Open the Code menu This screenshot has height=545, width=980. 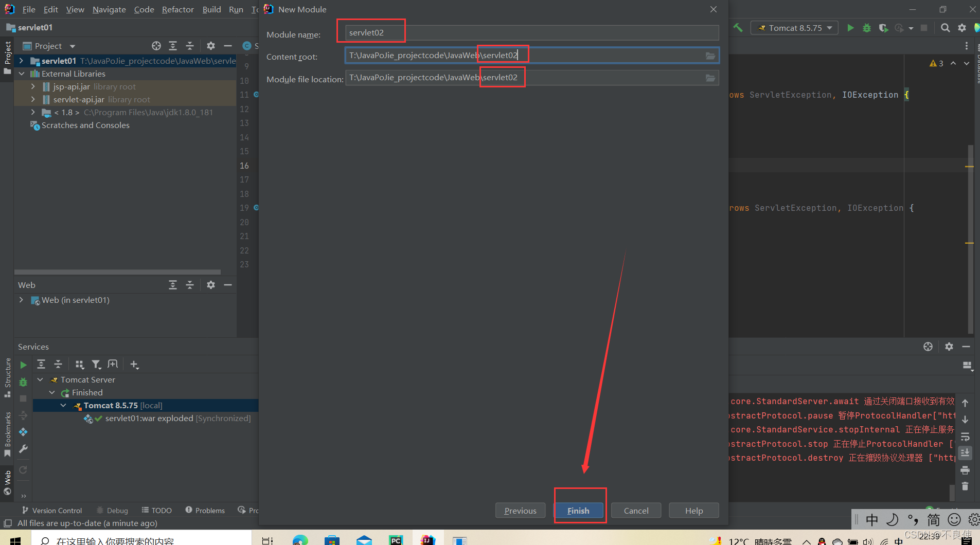pos(144,9)
